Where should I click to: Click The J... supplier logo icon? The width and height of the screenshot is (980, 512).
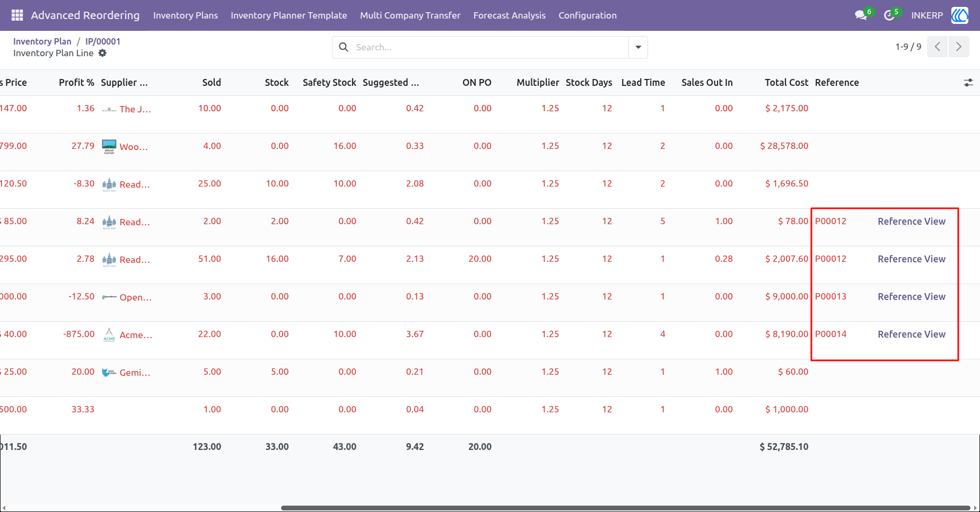tap(109, 109)
